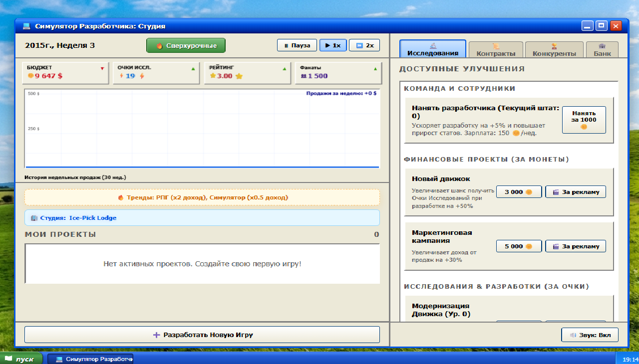The width and height of the screenshot is (639, 364).
Task: Click the Очки иссл. stat card
Action: click(156, 73)
